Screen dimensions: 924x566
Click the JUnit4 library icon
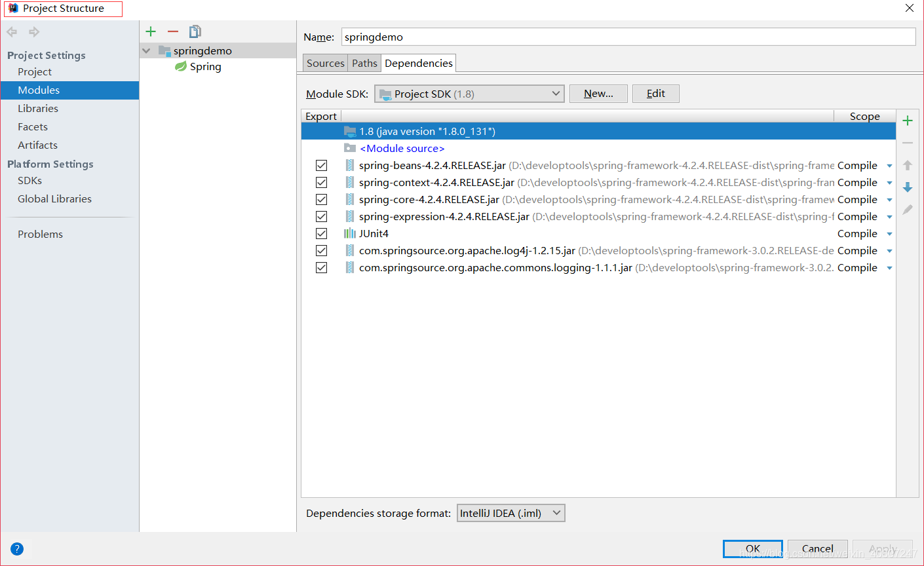[350, 233]
